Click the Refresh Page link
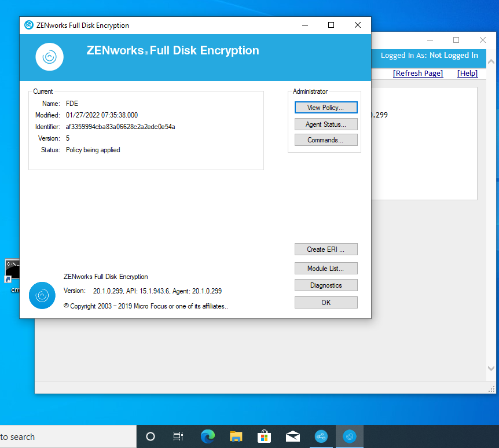Image resolution: width=499 pixels, height=448 pixels. click(x=417, y=73)
